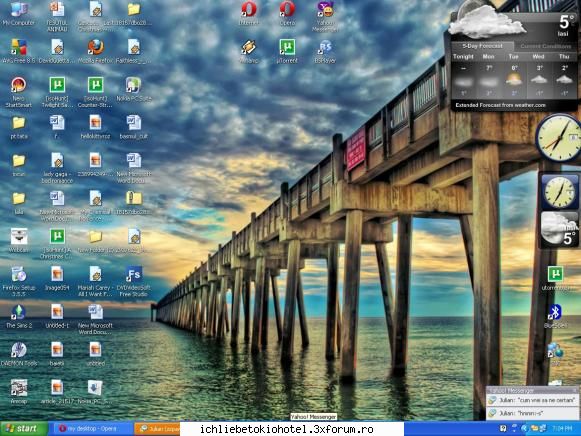Launch AVG Free 8.5 from the desktop
Viewport: 581px width, 436px height.
(x=19, y=52)
